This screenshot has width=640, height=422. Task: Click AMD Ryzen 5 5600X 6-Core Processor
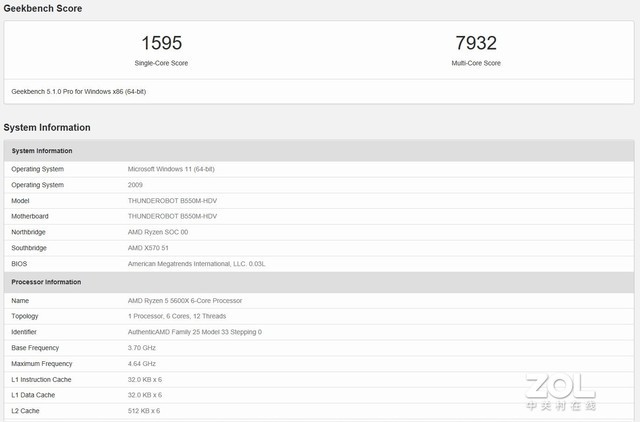tap(185, 301)
